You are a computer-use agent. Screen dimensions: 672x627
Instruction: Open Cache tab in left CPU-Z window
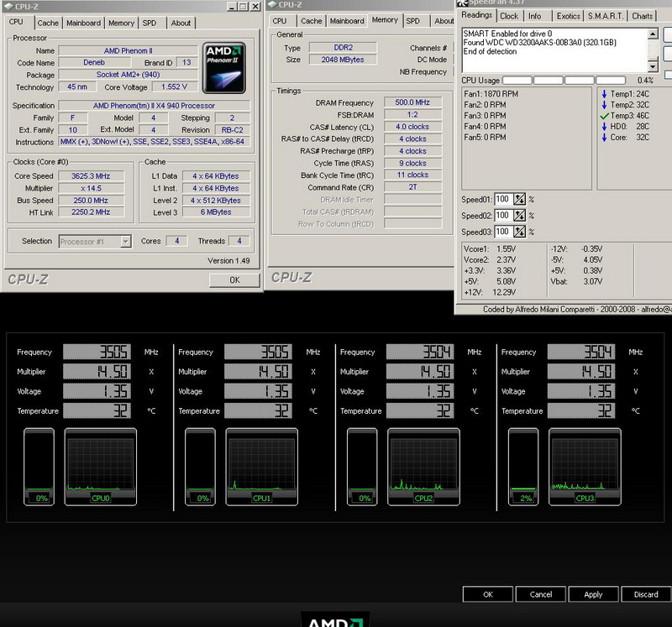[48, 24]
